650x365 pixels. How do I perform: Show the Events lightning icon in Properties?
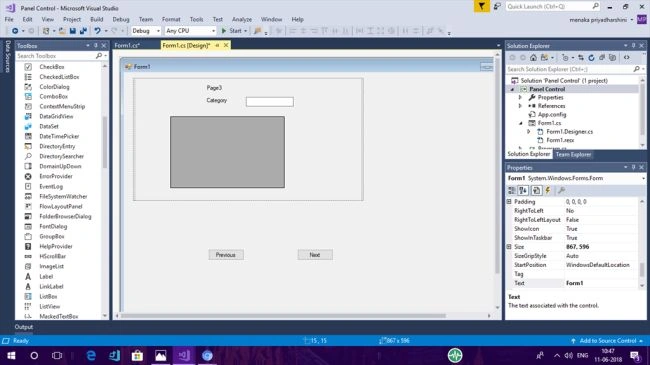tap(548, 190)
